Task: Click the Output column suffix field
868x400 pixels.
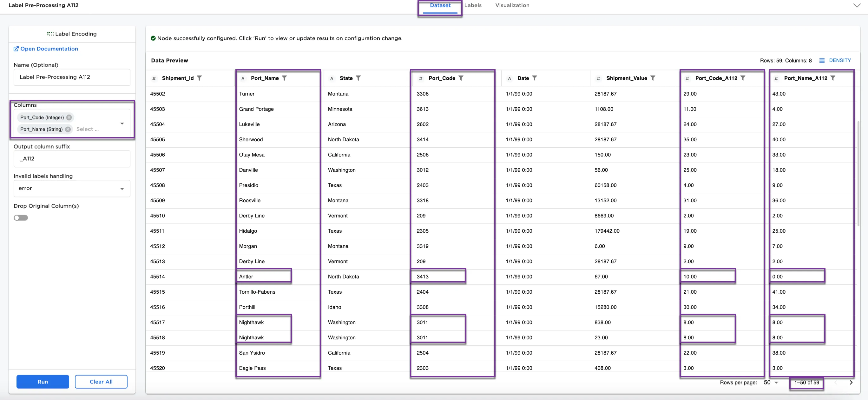Action: [72, 159]
